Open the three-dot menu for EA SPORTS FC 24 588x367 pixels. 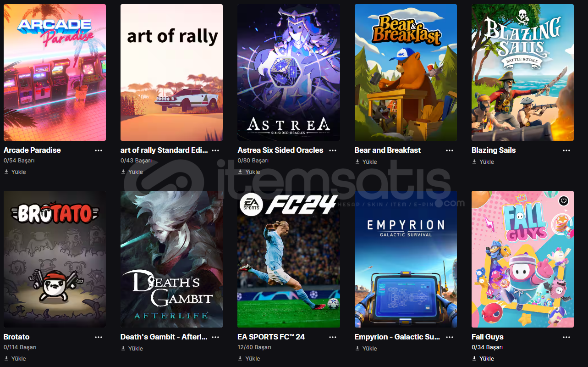[x=333, y=337]
